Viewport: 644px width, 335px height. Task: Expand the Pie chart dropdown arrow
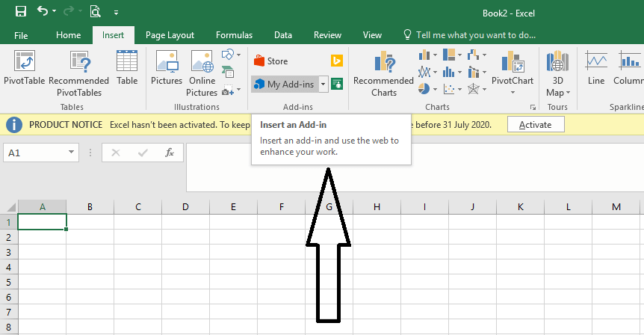[x=435, y=89]
